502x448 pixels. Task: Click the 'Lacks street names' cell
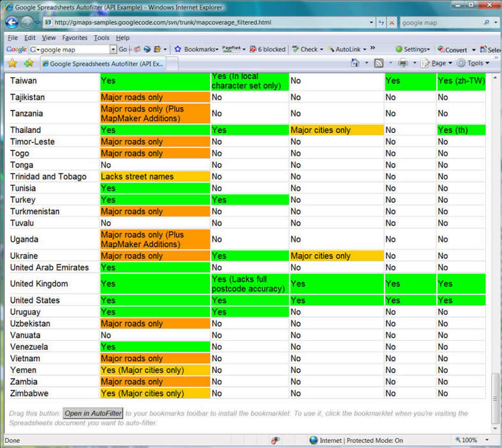coord(155,176)
